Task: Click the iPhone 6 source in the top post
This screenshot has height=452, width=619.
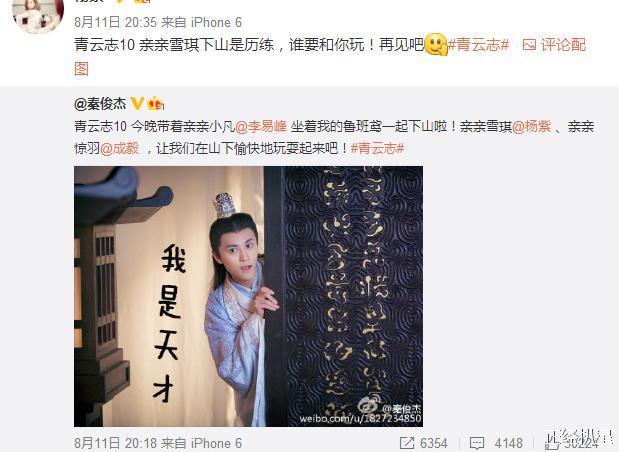Action: [x=216, y=22]
